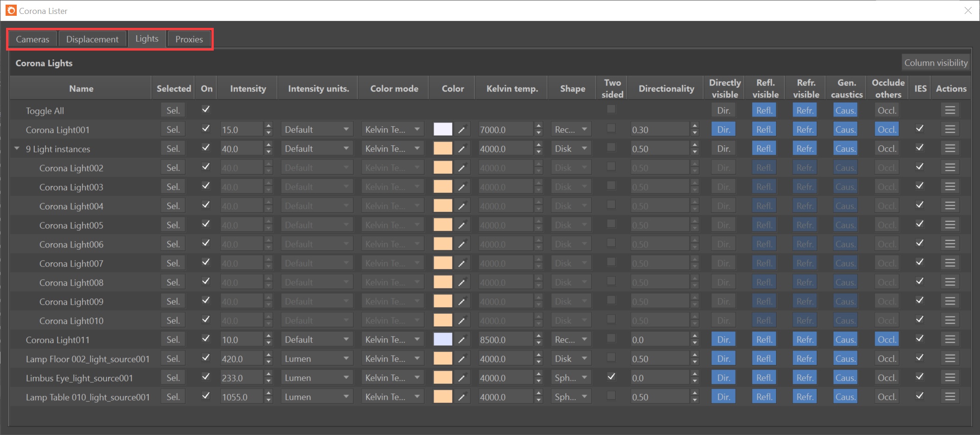Click color picker eyedropper for Limbus Eye_light_source001

[461, 378]
